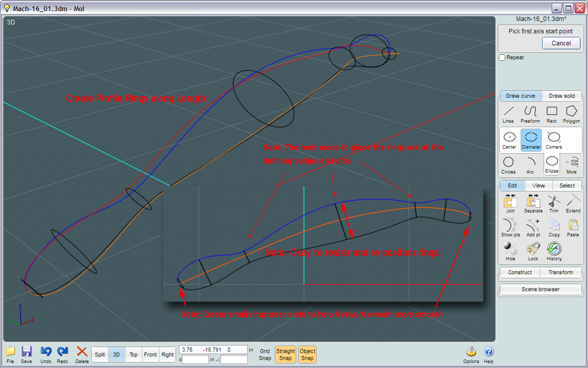Open the Scene browser panel
588x368 pixels.
tap(541, 289)
